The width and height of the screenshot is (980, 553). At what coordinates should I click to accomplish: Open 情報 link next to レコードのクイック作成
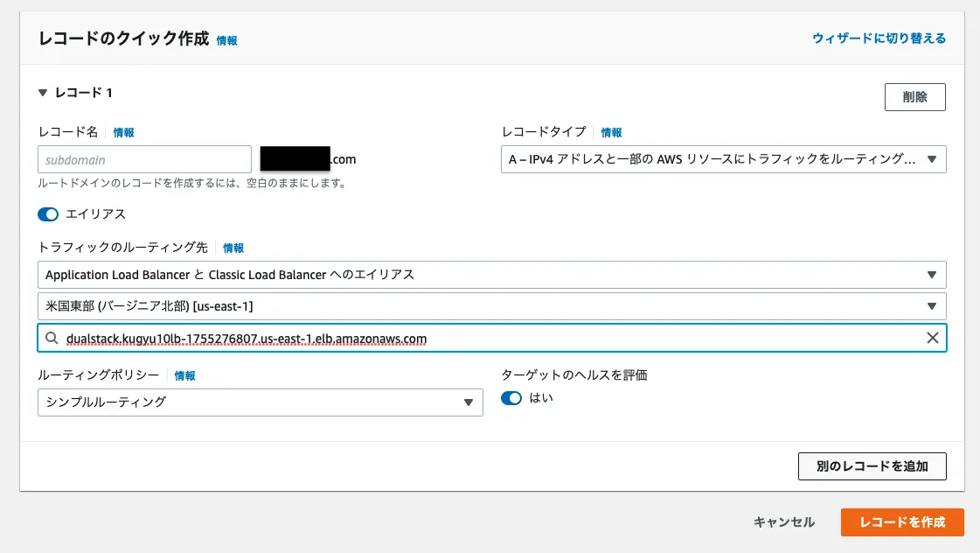click(x=227, y=40)
